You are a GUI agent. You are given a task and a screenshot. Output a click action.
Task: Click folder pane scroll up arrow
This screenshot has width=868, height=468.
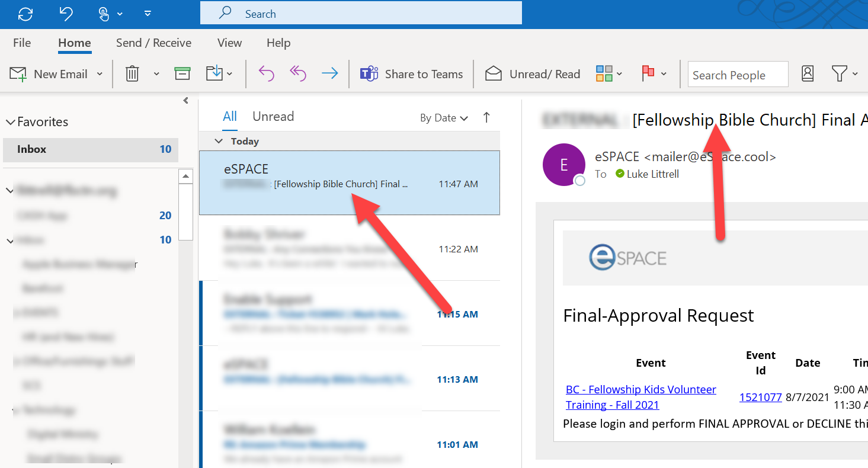(186, 177)
